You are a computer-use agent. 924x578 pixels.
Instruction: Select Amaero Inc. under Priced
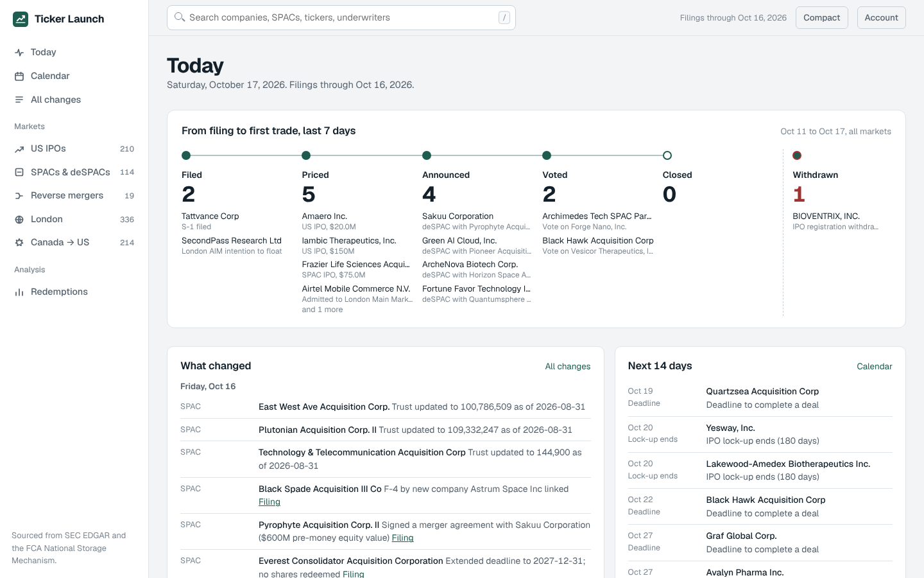(324, 216)
